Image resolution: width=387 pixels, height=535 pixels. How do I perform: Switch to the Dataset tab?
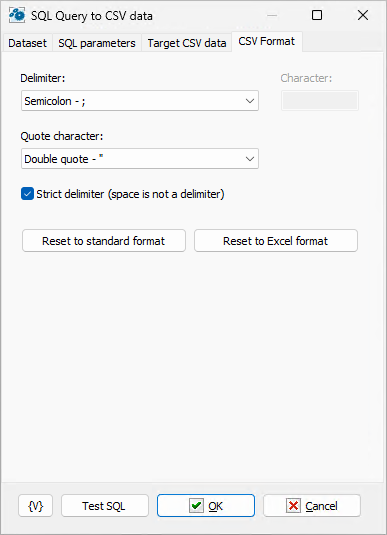27,43
